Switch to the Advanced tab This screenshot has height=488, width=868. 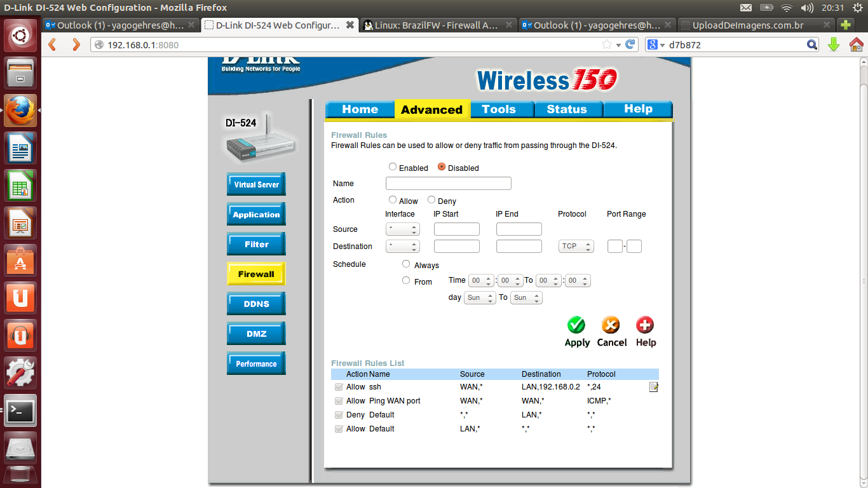tap(432, 109)
